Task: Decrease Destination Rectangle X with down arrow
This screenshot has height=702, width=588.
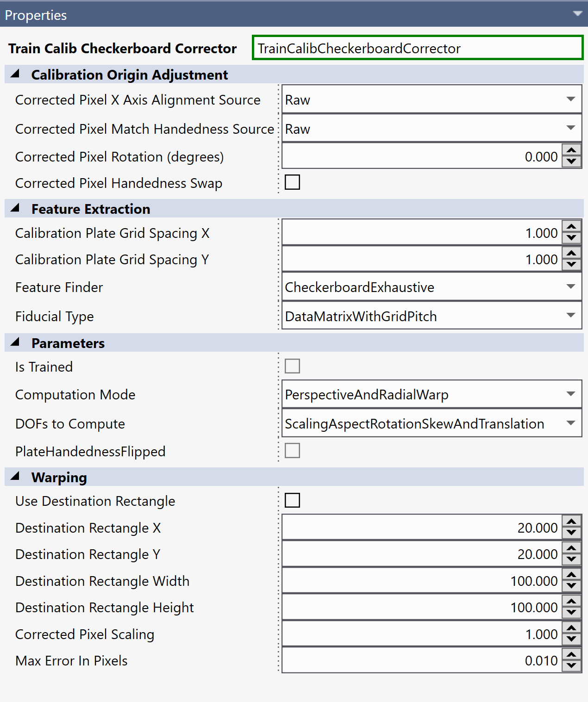Action: point(572,533)
